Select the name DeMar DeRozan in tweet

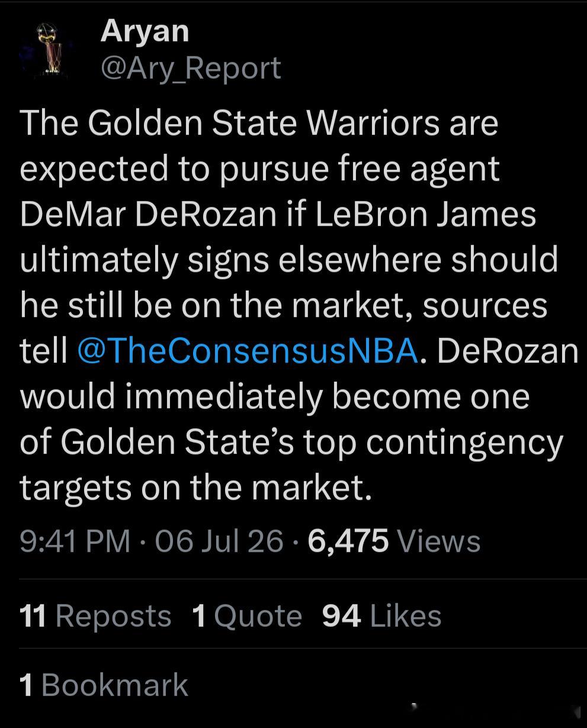[148, 214]
